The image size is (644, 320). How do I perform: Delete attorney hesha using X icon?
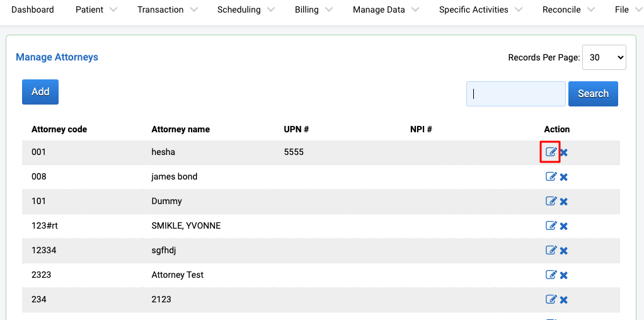pyautogui.click(x=564, y=152)
